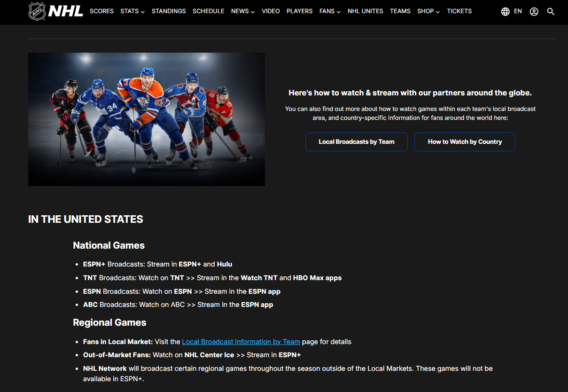Open the Schedule page

(x=209, y=11)
